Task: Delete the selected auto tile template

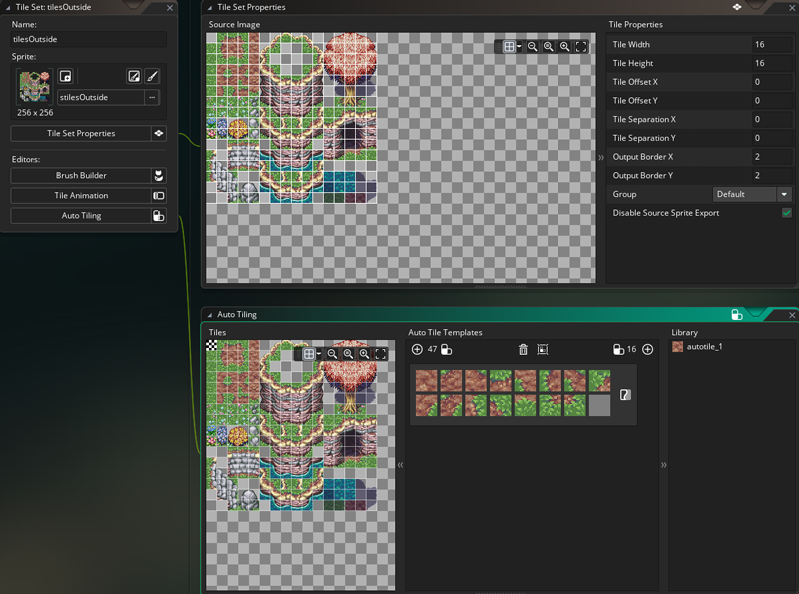Action: pyautogui.click(x=523, y=349)
